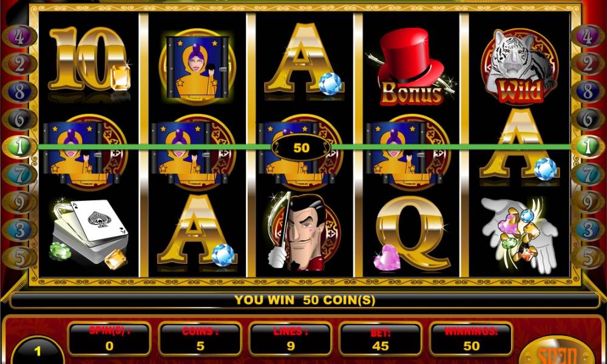The image size is (607, 364).
Task: Click the white gloves holding gems symbol
Action: [x=520, y=234]
